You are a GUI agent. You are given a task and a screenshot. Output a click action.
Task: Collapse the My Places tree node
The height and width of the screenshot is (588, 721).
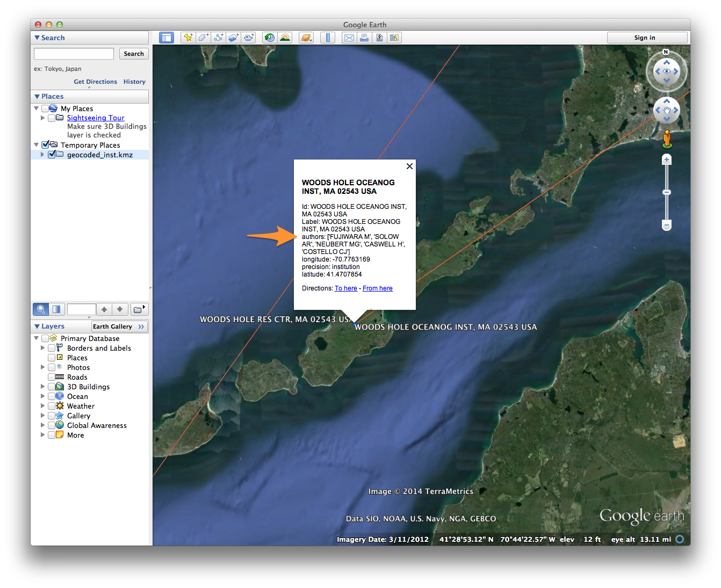tap(37, 108)
